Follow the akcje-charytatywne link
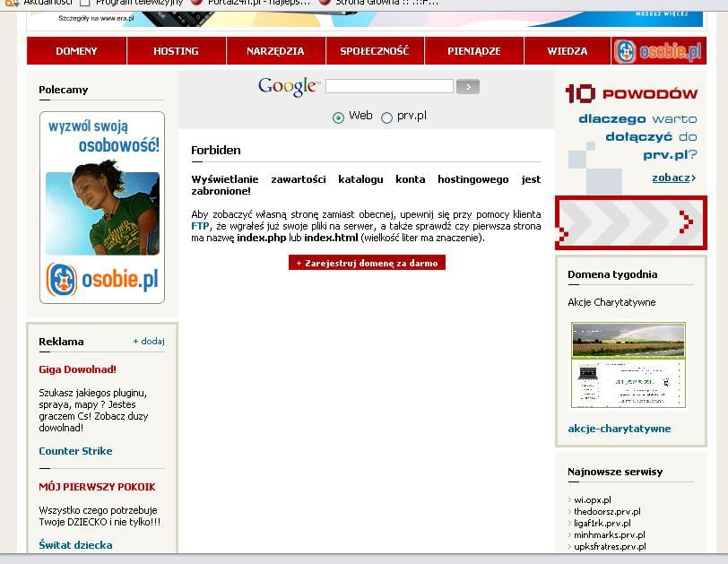This screenshot has width=728, height=564. tap(620, 429)
